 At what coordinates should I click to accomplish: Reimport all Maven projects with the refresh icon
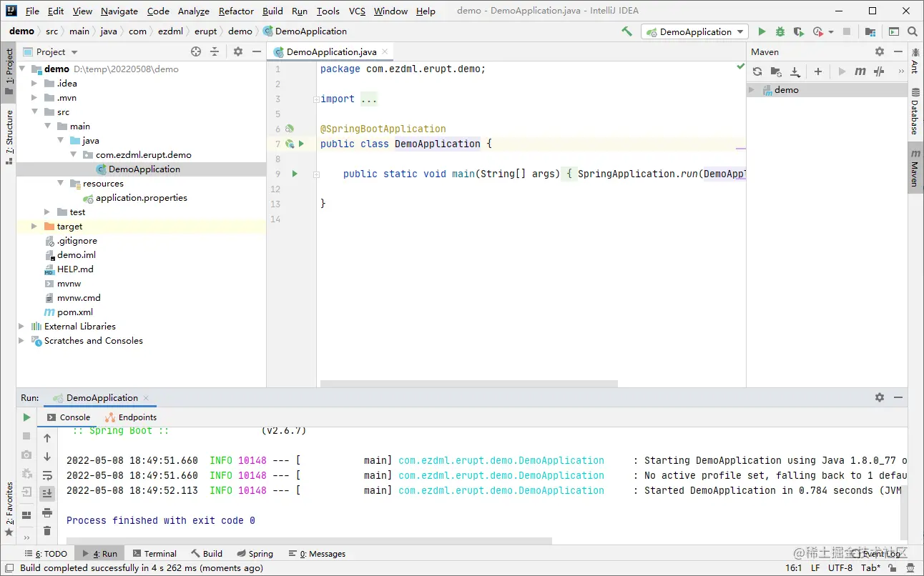pyautogui.click(x=757, y=71)
